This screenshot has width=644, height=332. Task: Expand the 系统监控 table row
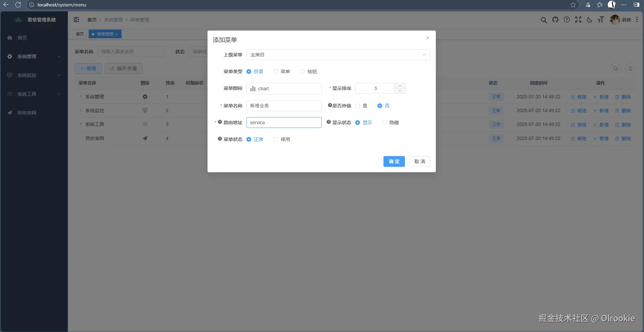tap(81, 110)
